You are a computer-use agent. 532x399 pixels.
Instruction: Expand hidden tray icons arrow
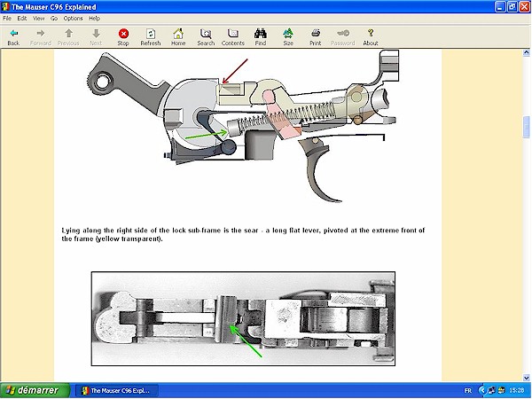[x=481, y=390]
